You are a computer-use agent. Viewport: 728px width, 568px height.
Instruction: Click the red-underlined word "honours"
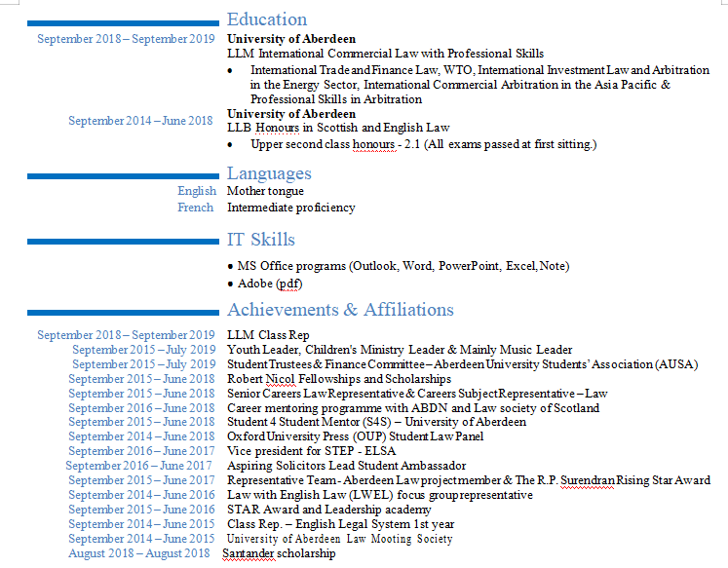373,145
